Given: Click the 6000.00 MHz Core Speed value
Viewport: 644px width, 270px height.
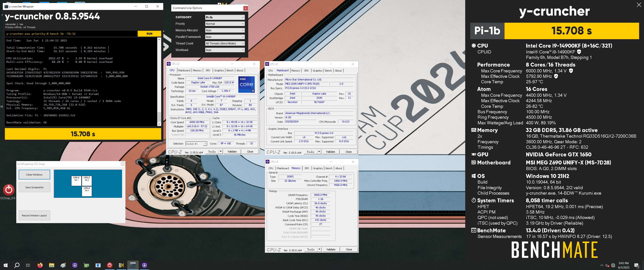Looking at the screenshot, I should (197, 122).
